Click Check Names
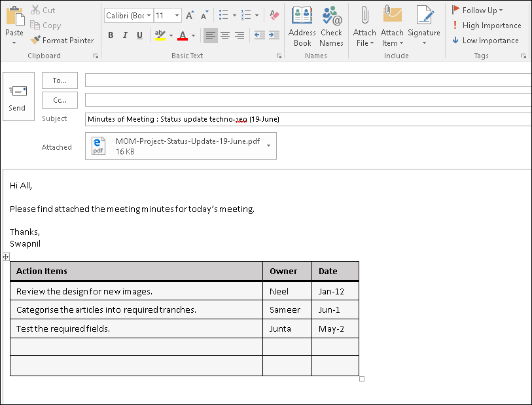Screen dimensions: 532x405 [331, 26]
